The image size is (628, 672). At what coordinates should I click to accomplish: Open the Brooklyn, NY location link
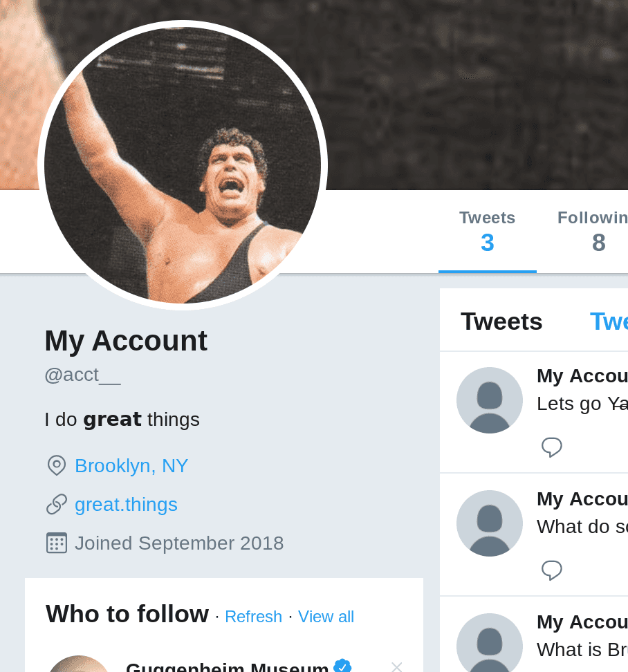point(131,465)
